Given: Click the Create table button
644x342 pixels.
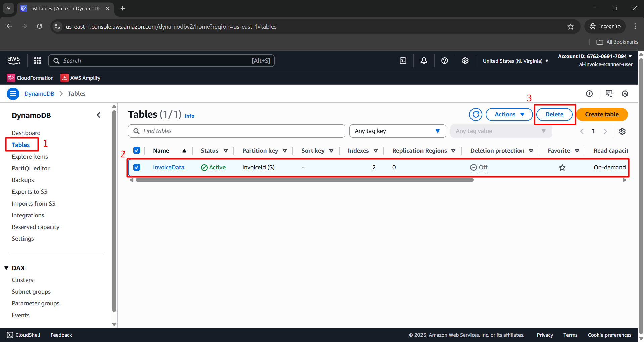Looking at the screenshot, I should click(601, 114).
